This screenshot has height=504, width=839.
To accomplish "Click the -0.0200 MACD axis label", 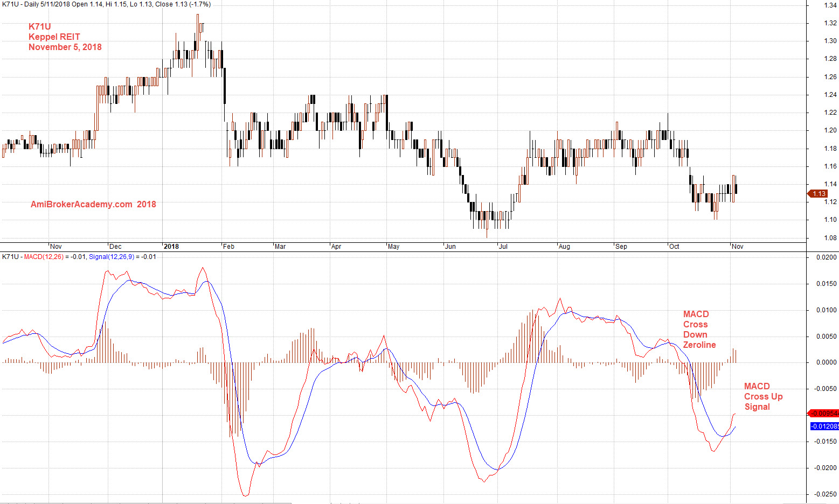I will (x=826, y=467).
